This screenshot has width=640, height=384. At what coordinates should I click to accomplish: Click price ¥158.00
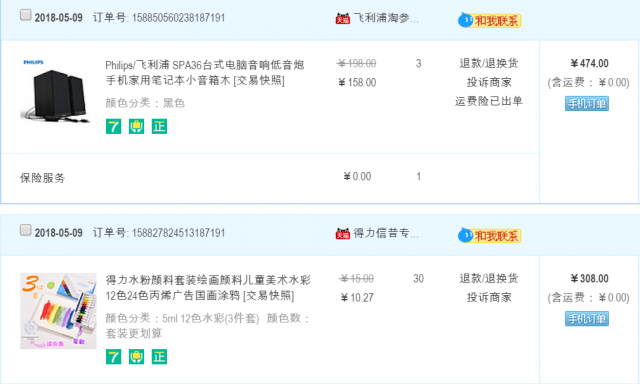(357, 82)
